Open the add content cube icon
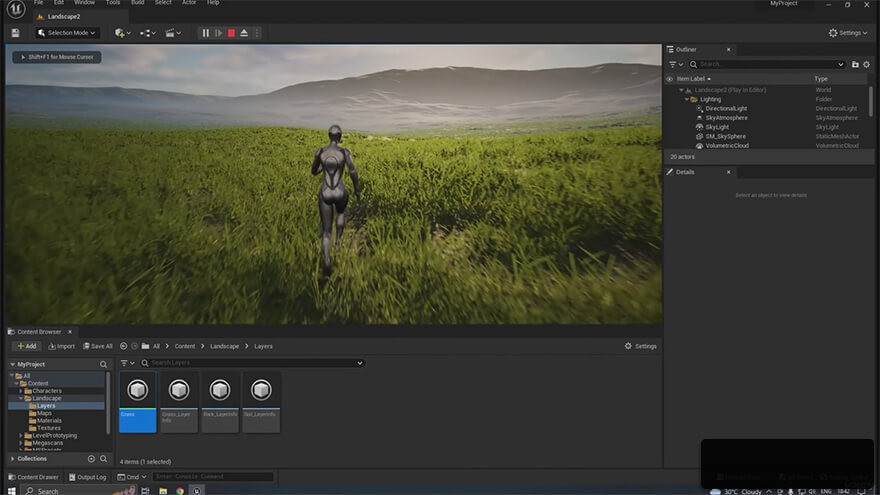Image resolution: width=880 pixels, height=495 pixels. point(121,33)
